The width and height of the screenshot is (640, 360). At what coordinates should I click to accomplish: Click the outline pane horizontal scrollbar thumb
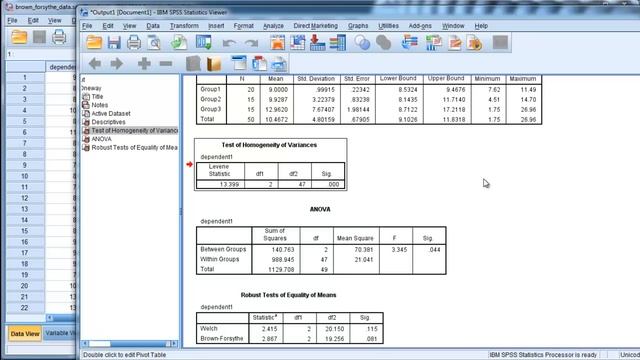tap(100, 344)
